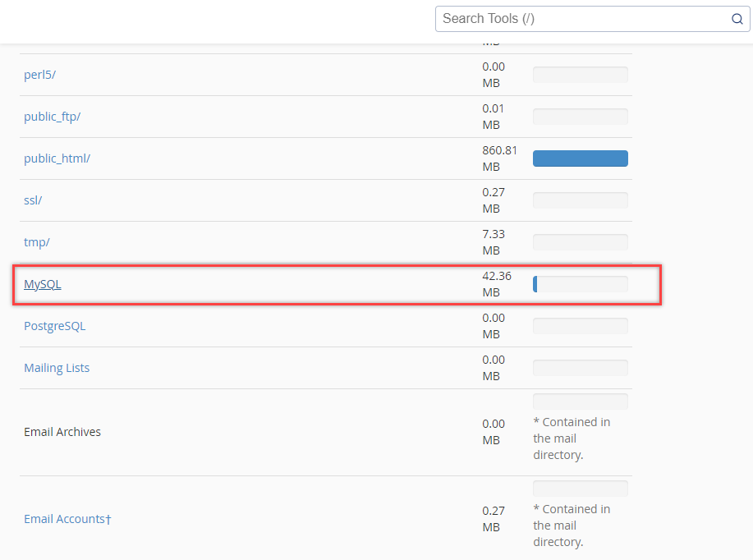Open the perl5/ directory link
The width and height of the screenshot is (753, 560).
(39, 74)
